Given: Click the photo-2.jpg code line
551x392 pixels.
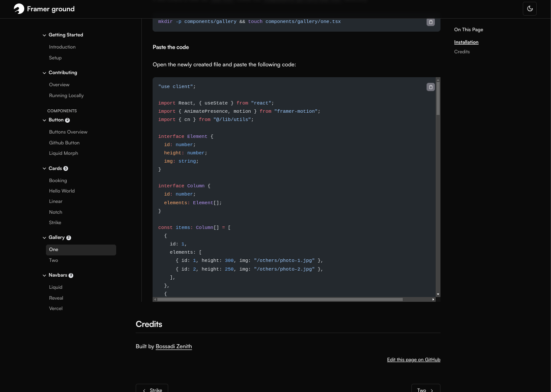Looking at the screenshot, I should tap(249, 269).
